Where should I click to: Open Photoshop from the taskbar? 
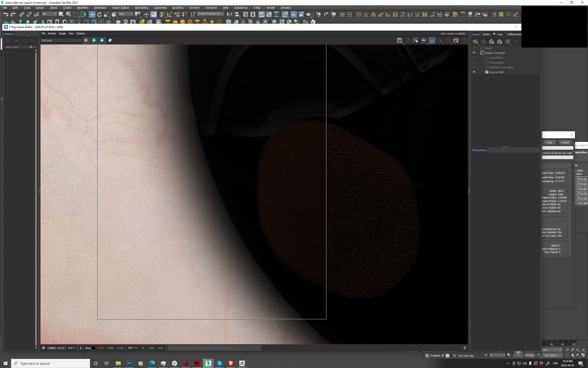tap(130, 363)
